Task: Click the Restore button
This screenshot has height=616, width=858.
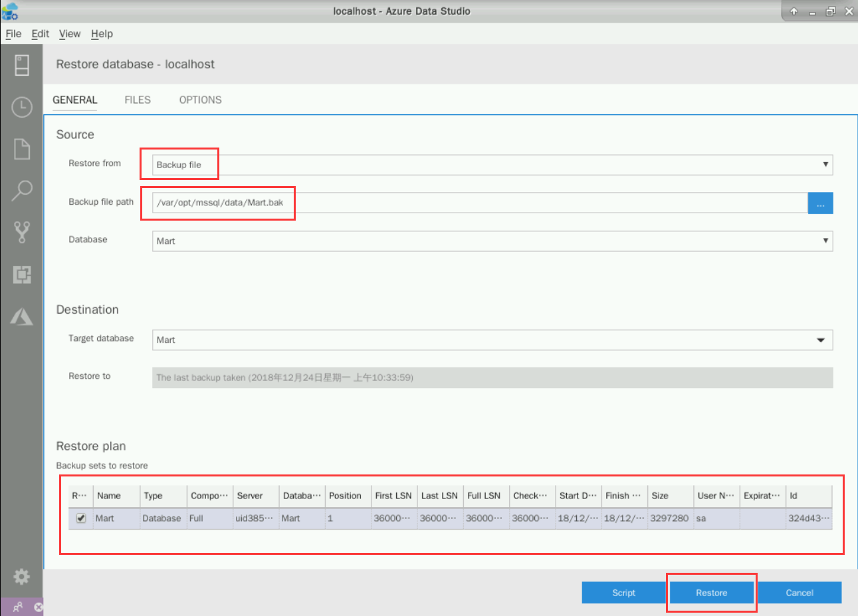Action: [711, 593]
